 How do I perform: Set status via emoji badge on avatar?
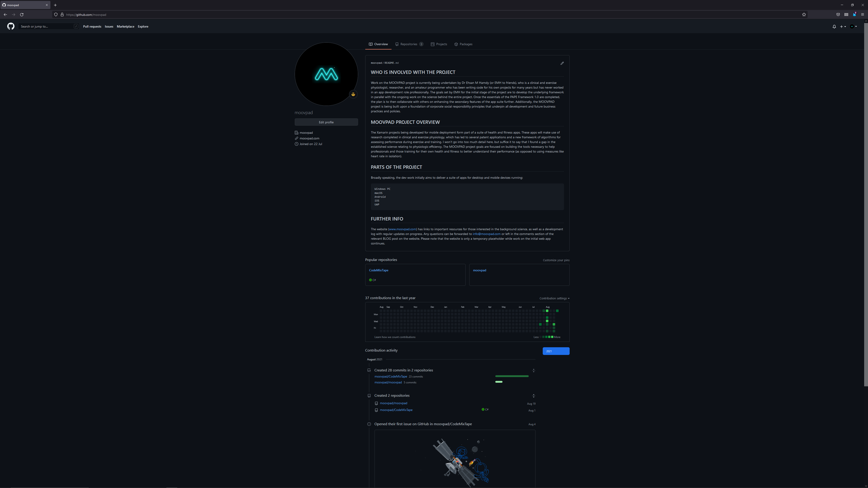(353, 94)
